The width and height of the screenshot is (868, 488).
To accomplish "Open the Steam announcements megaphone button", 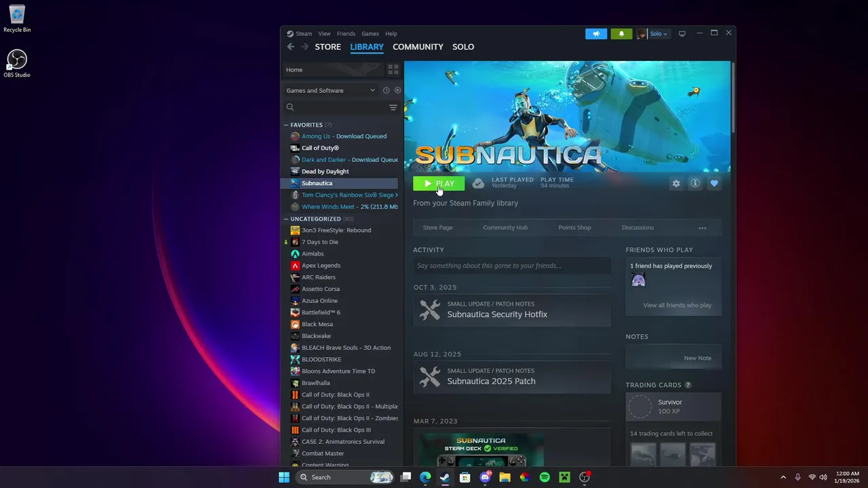I will pyautogui.click(x=596, y=34).
